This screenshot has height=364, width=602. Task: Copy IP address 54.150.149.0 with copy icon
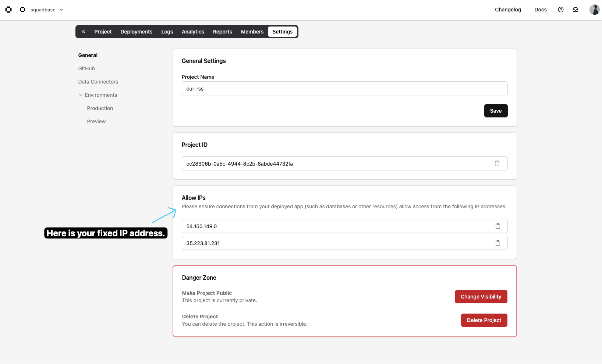pos(498,226)
